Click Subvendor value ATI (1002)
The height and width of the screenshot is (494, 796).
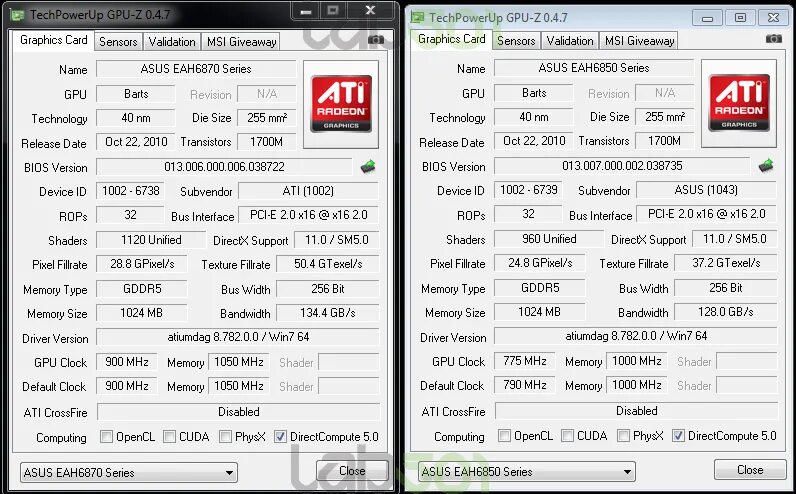[x=308, y=191]
